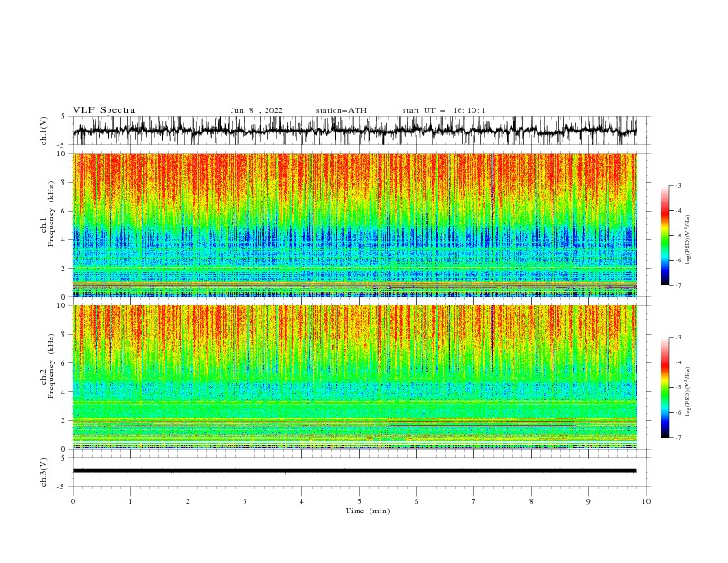The width and height of the screenshot is (728, 563).
Task: Click inside the ch.2 spectrogram panel
Action: 354,377
